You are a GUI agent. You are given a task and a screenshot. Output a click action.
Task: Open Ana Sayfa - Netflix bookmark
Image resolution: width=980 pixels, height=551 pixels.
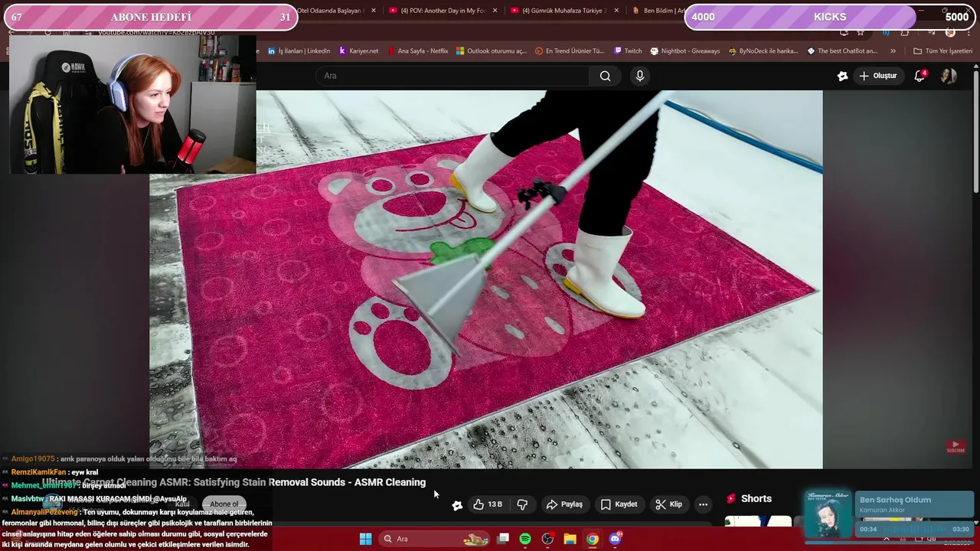point(418,51)
